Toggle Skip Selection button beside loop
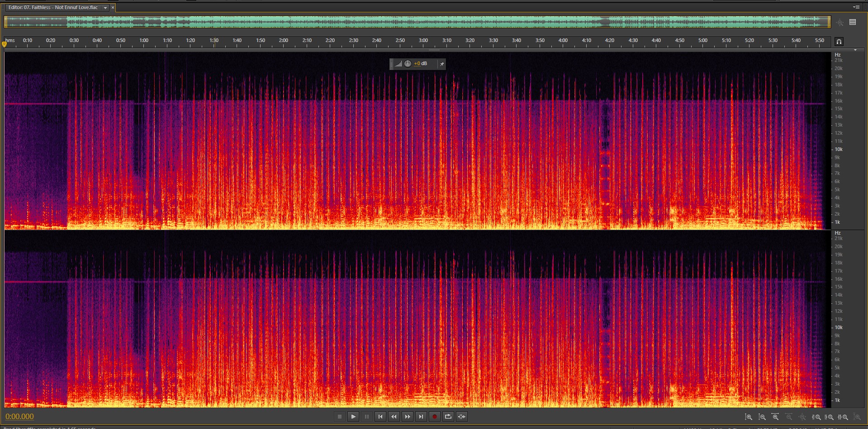This screenshot has width=868, height=429. [461, 417]
